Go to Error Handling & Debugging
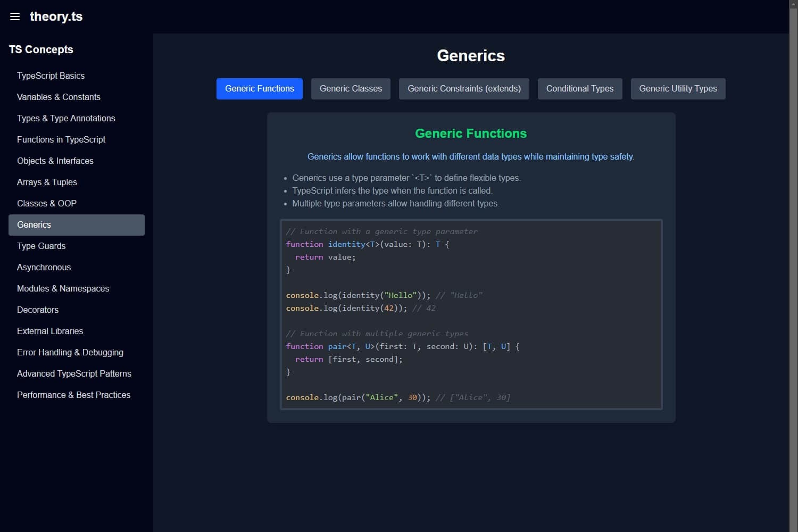 tap(77, 353)
